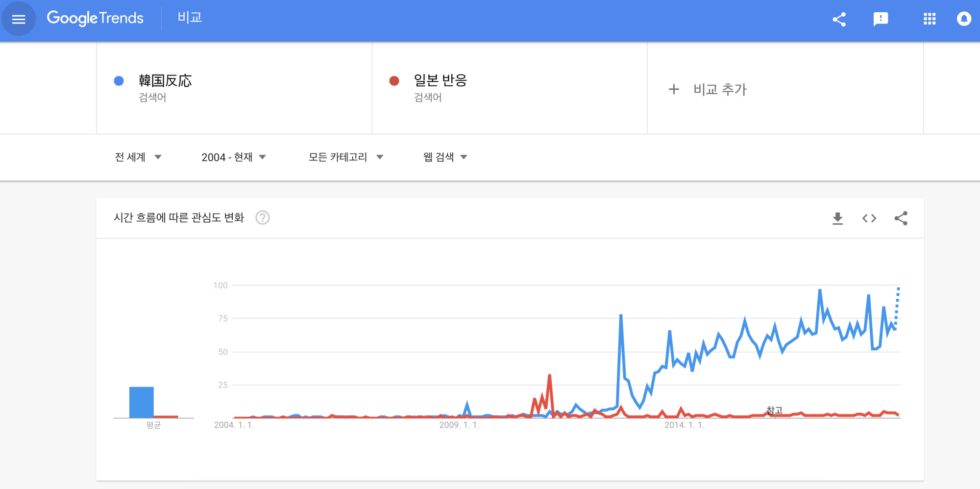The image size is (980, 489).
Task: Open the send feedback icon
Action: [881, 19]
